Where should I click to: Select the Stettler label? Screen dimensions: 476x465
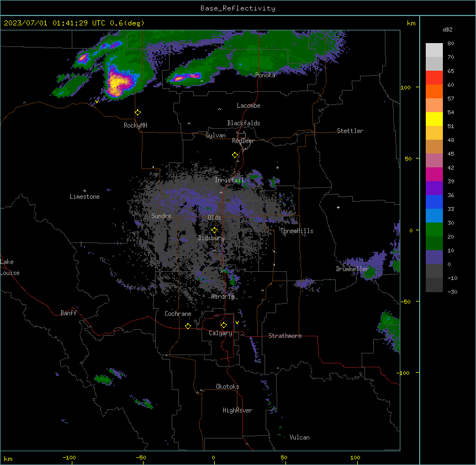350,131
